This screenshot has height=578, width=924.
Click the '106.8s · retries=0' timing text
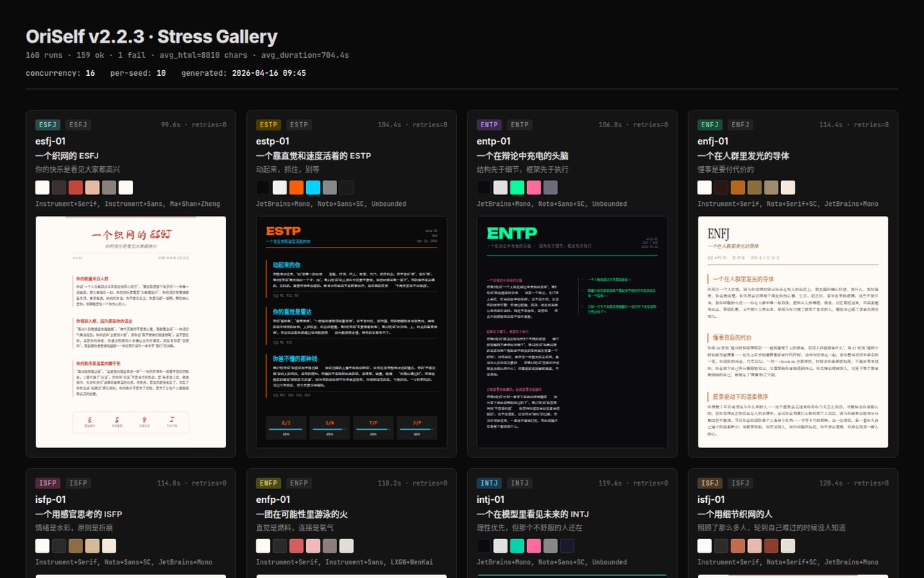tap(633, 124)
